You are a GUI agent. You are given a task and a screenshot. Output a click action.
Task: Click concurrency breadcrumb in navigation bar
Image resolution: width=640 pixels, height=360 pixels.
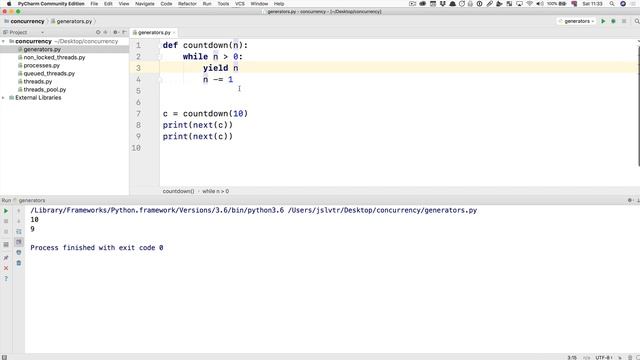(27, 21)
